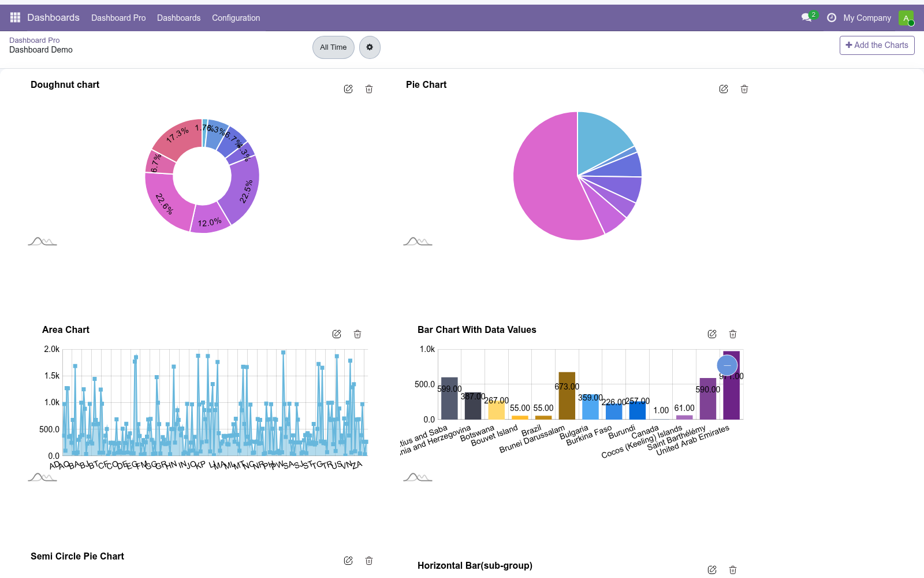This screenshot has height=578, width=924.
Task: Click amCharts logo under Pie Chart
Action: tap(418, 242)
